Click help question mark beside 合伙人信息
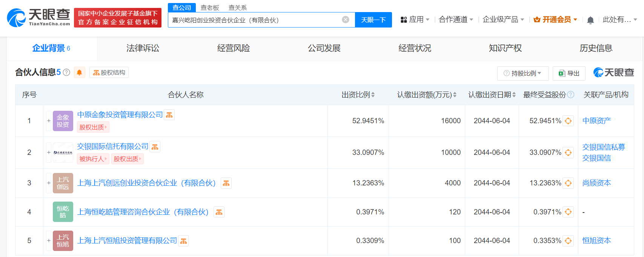This screenshot has height=257, width=644. click(66, 72)
